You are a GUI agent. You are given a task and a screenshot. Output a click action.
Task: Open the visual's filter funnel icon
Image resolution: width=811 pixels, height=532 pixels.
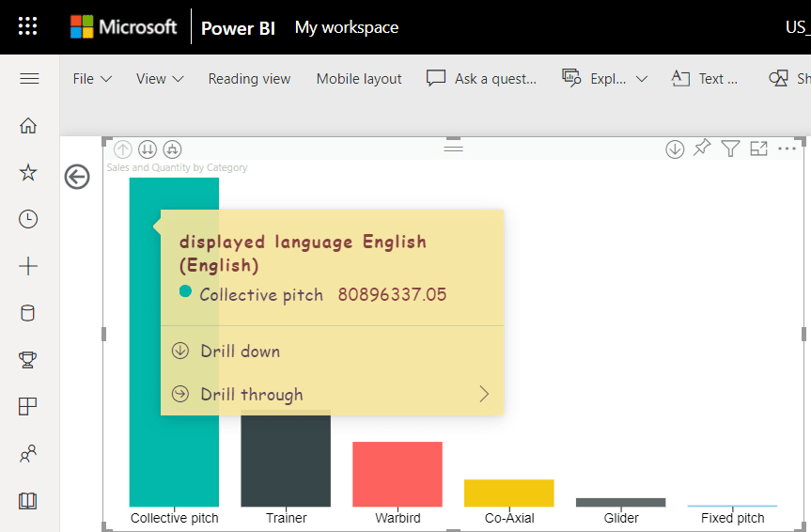click(730, 149)
